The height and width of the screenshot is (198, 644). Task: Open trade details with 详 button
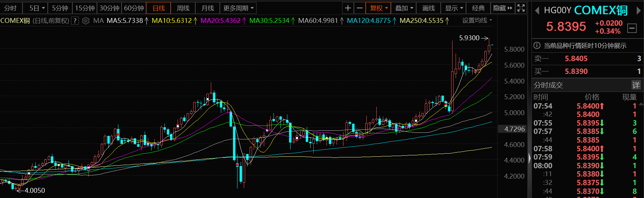(x=636, y=85)
